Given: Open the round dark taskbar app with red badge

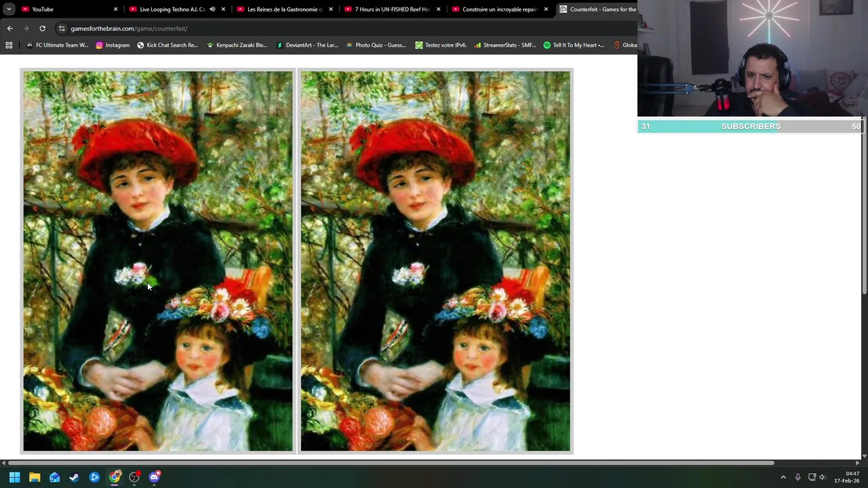Looking at the screenshot, I should pos(134,477).
